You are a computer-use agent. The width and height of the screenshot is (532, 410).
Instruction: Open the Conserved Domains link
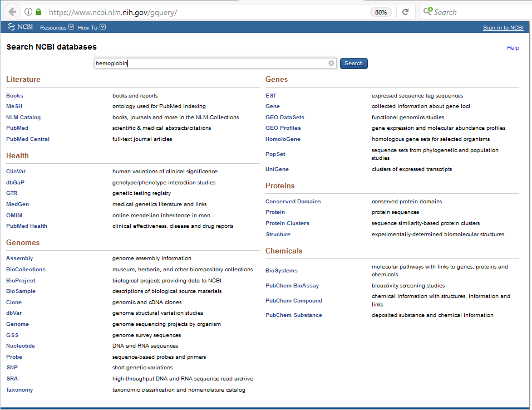coord(293,202)
